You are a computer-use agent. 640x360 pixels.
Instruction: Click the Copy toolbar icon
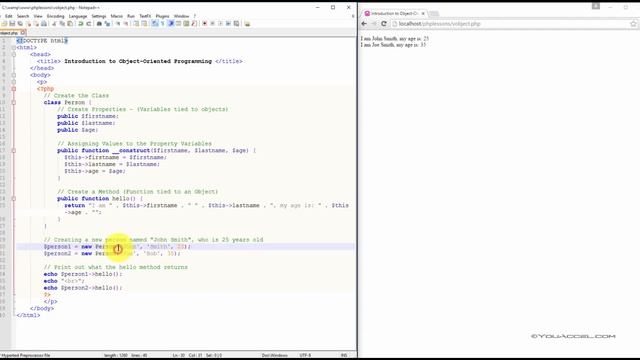click(62, 24)
